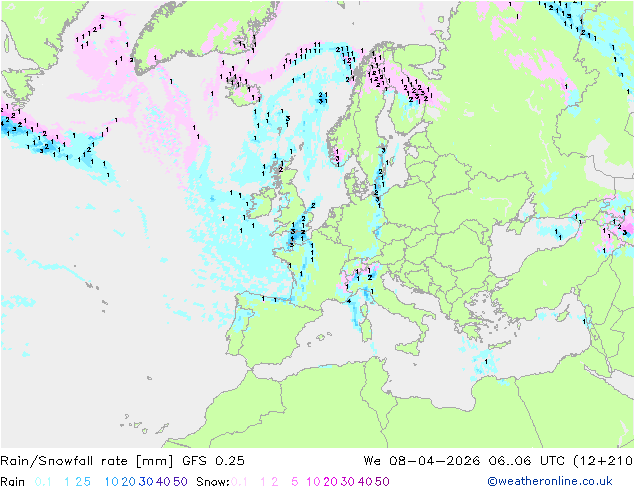The width and height of the screenshot is (634, 490).
Task: Select the Snow legend value 20
Action: click(330, 482)
